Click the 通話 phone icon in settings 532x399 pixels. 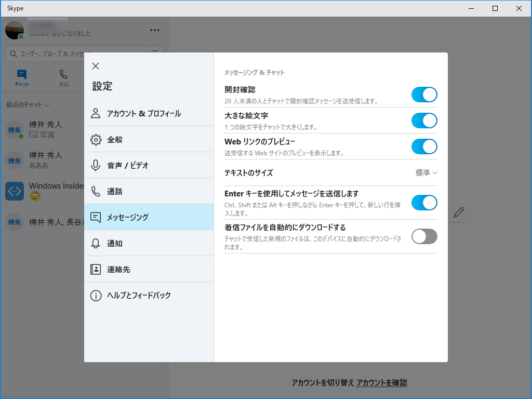point(96,191)
